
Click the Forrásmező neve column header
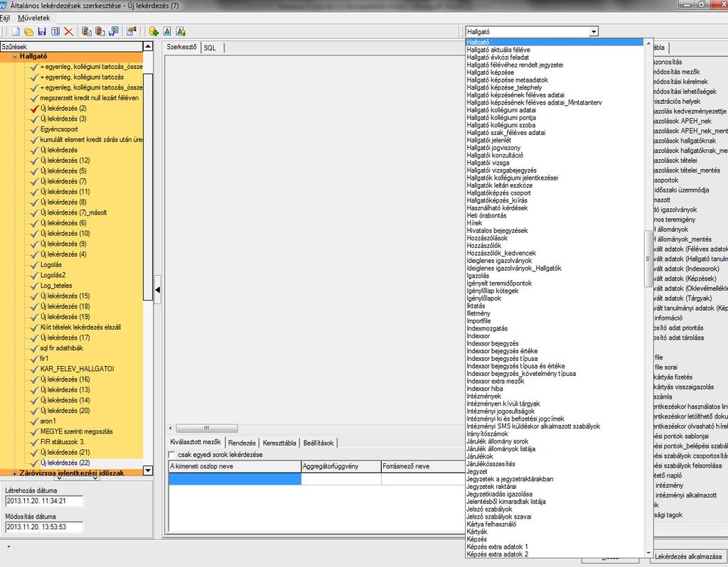tap(423, 466)
